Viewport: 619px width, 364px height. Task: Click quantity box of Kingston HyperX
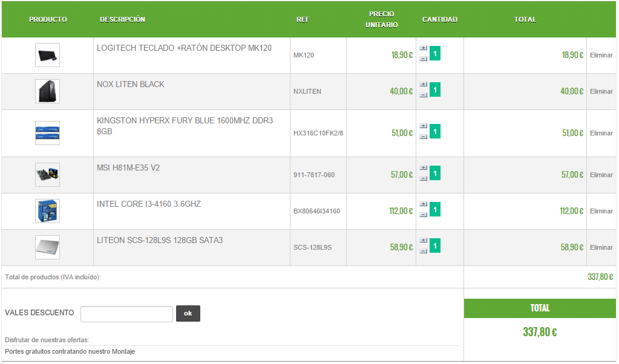[x=435, y=131]
